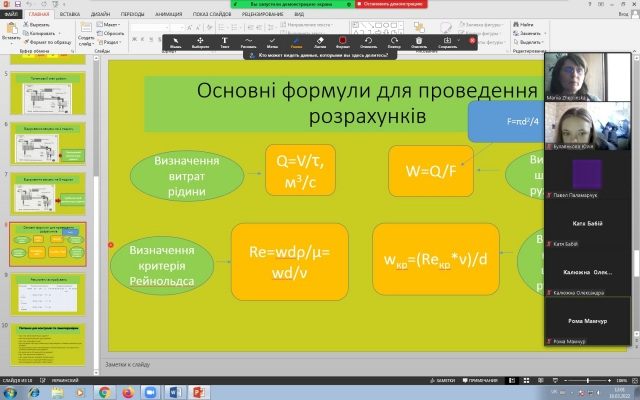Pick the Eraser annotation tool
The width and height of the screenshot is (640, 400).
coord(320,41)
